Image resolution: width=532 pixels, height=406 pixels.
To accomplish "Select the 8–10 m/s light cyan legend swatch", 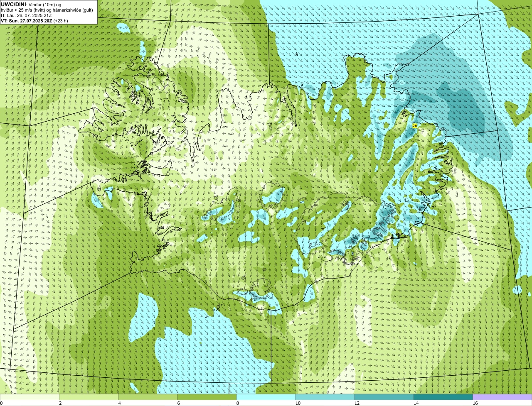I will [266, 397].
